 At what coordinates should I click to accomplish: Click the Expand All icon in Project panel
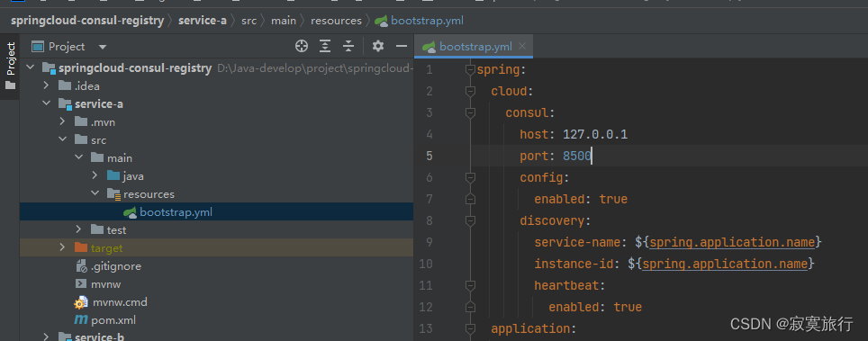click(x=325, y=47)
